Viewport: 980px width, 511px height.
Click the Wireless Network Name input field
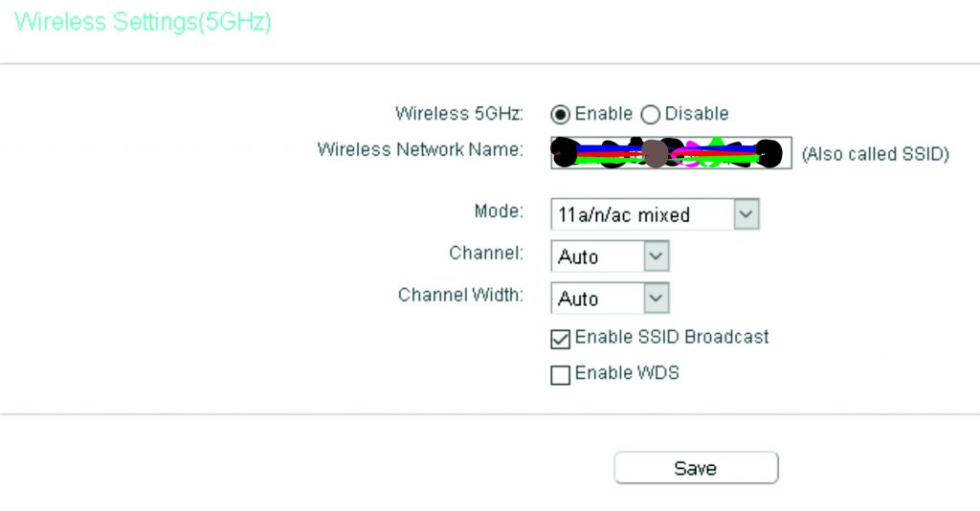click(671, 153)
